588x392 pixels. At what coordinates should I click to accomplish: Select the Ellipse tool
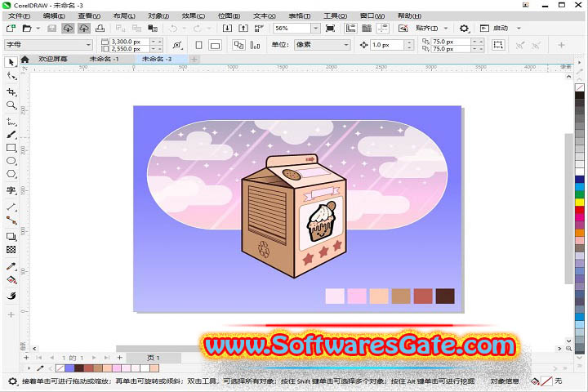click(11, 161)
